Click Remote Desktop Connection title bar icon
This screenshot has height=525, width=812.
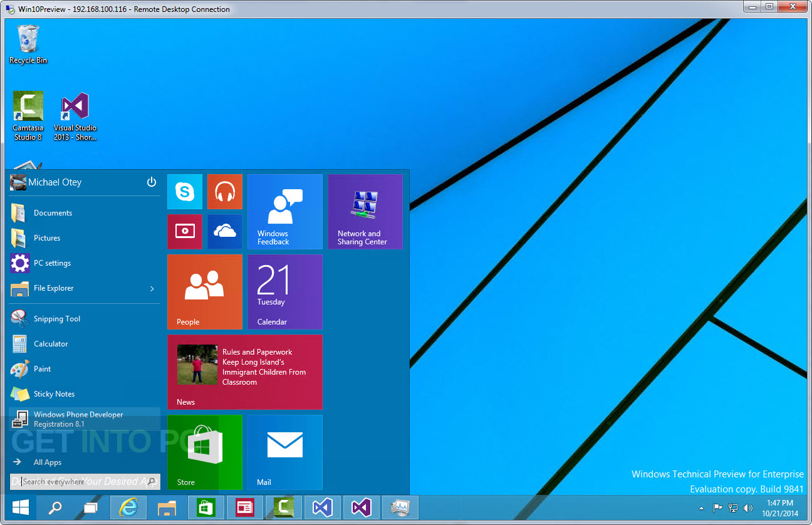pyautogui.click(x=11, y=9)
